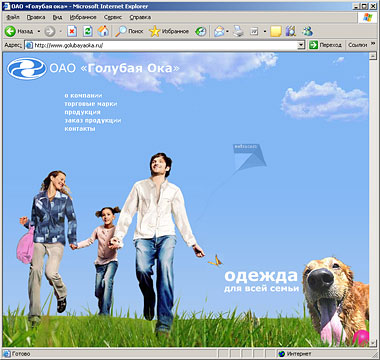Stop loading with the red X icon
Viewport: 380px width, 360px height.
point(72,31)
